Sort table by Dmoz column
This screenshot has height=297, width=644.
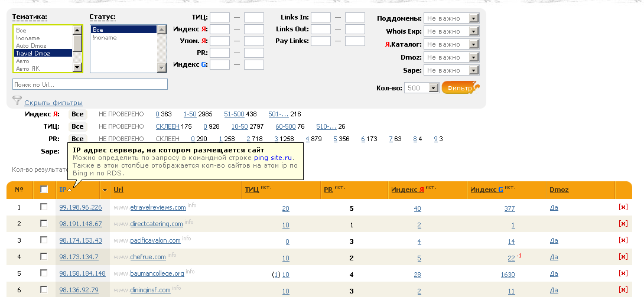click(x=559, y=190)
